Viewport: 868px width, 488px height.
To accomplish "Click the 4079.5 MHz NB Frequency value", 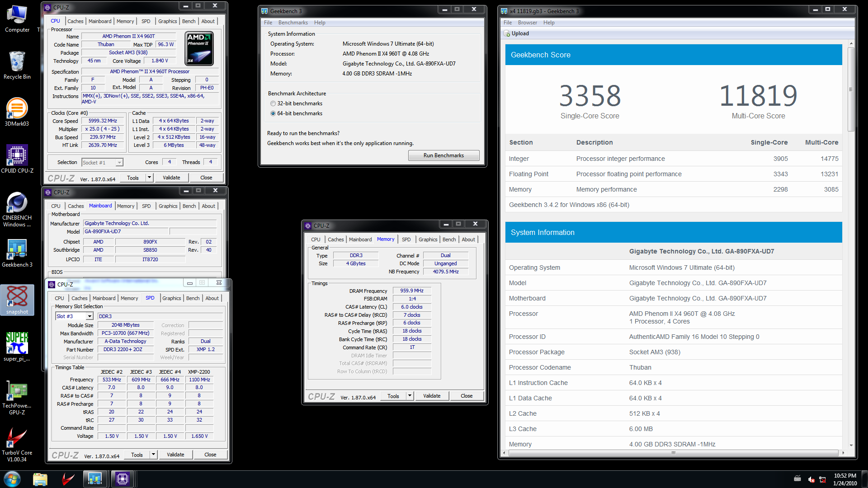I will click(x=445, y=272).
